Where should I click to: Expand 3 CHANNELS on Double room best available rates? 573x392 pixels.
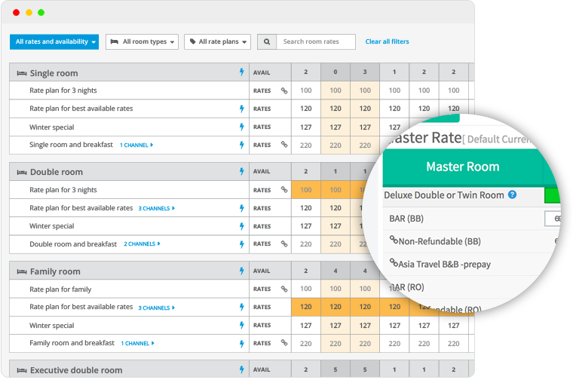click(156, 208)
